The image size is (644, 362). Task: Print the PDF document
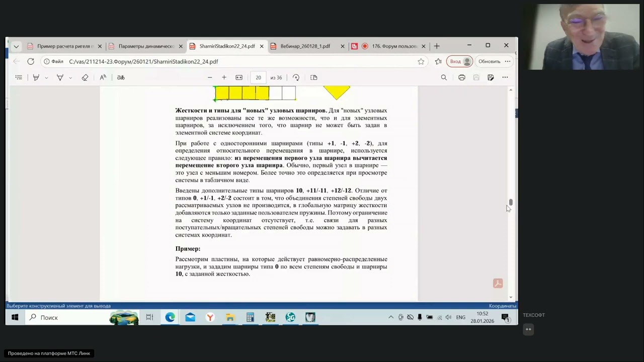click(x=461, y=77)
